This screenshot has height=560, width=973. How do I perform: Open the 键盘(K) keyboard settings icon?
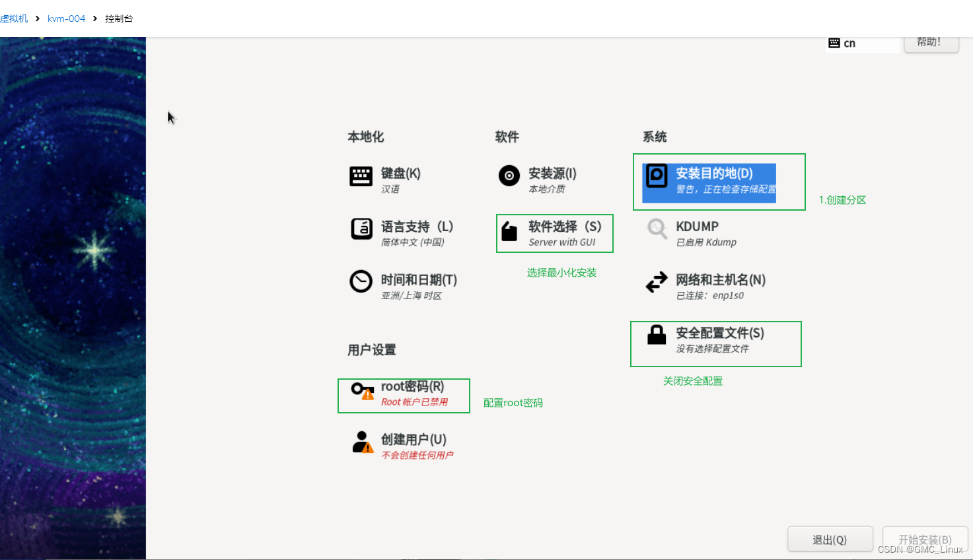coord(361,177)
